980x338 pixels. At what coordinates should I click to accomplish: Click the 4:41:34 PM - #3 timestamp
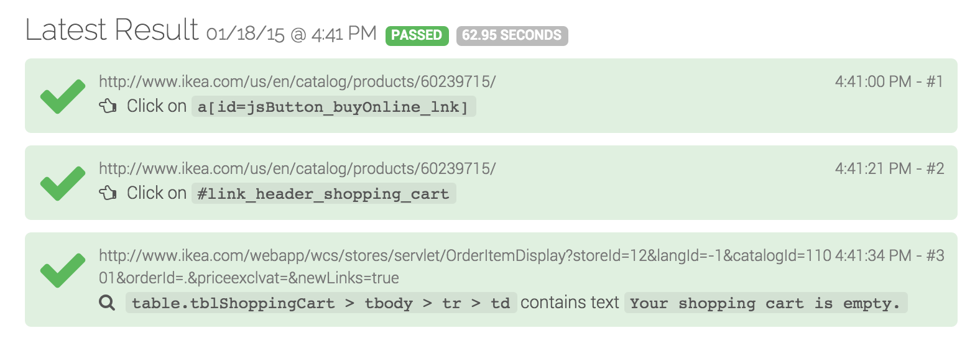coord(889,255)
